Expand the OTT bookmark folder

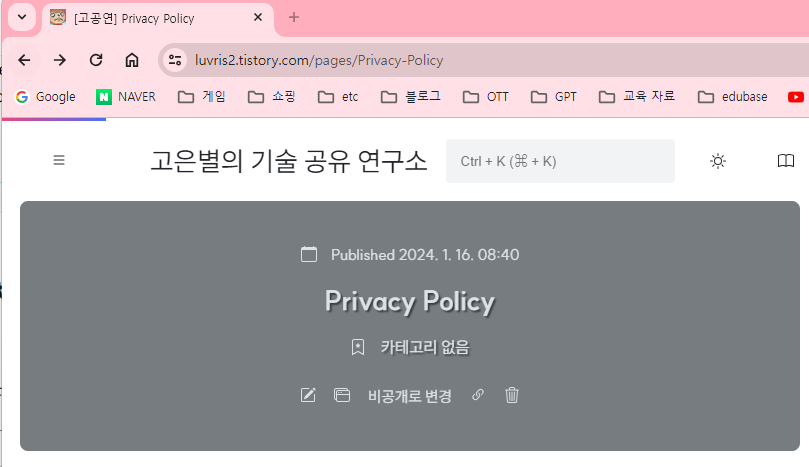(486, 97)
